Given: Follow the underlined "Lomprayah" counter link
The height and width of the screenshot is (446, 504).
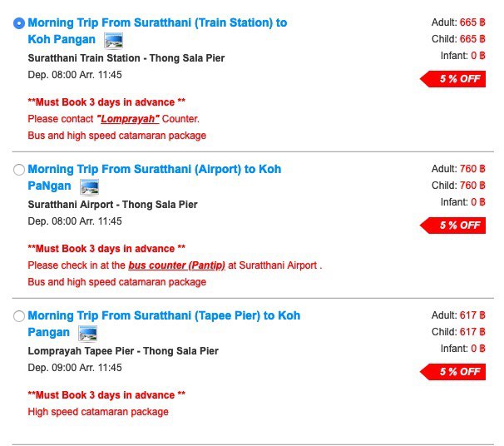Looking at the screenshot, I should click(128, 119).
